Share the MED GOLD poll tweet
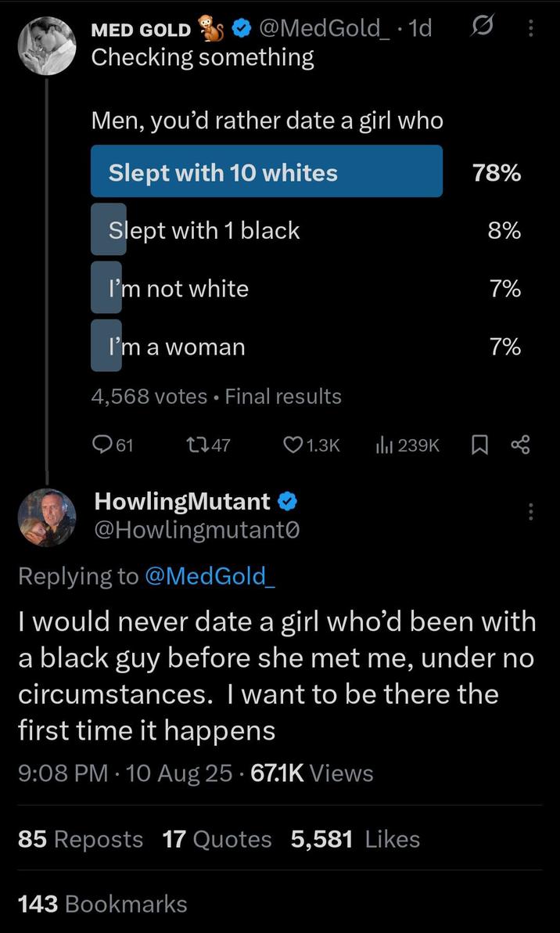The image size is (560, 933). [x=524, y=444]
